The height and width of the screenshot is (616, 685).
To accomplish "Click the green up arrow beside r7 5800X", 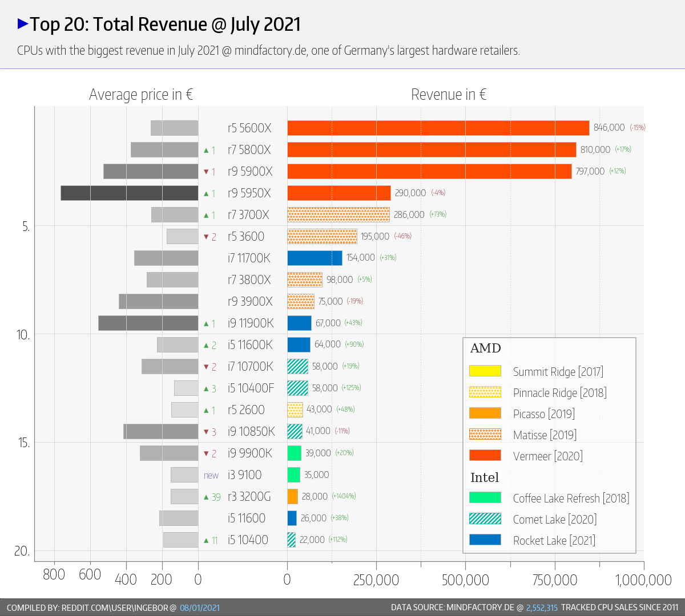I will click(x=207, y=150).
